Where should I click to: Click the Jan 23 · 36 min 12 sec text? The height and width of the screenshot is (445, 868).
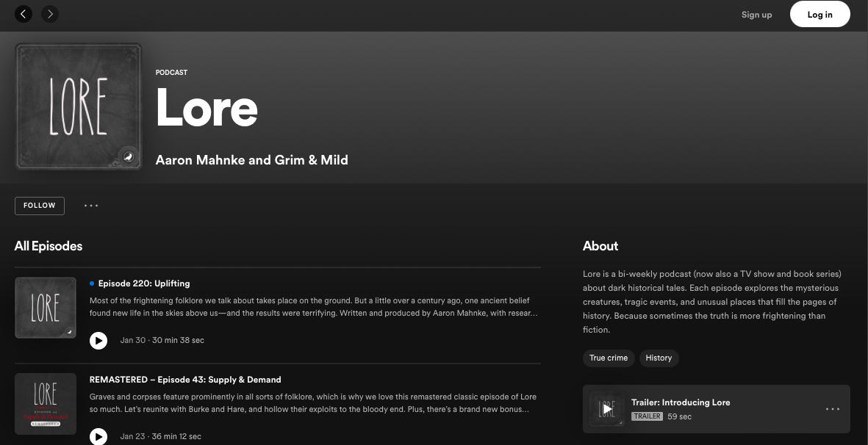(x=160, y=436)
